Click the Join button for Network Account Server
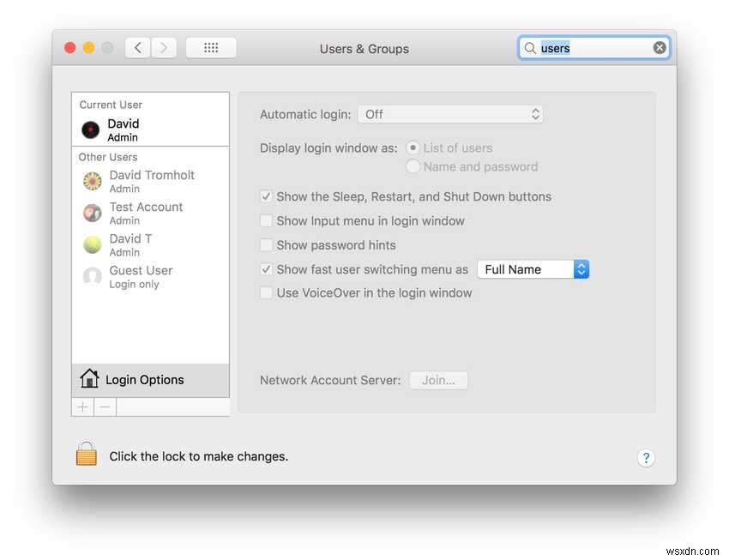 pyautogui.click(x=438, y=380)
